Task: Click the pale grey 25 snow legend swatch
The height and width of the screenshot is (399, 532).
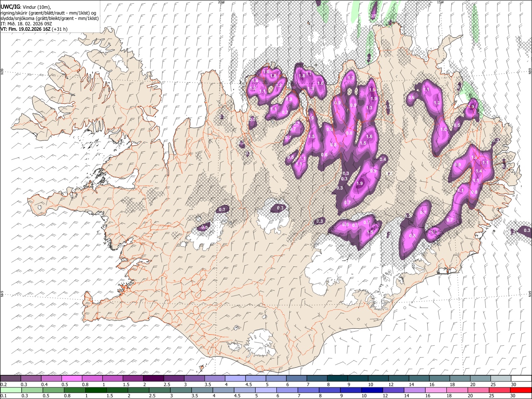Action: coord(500,379)
